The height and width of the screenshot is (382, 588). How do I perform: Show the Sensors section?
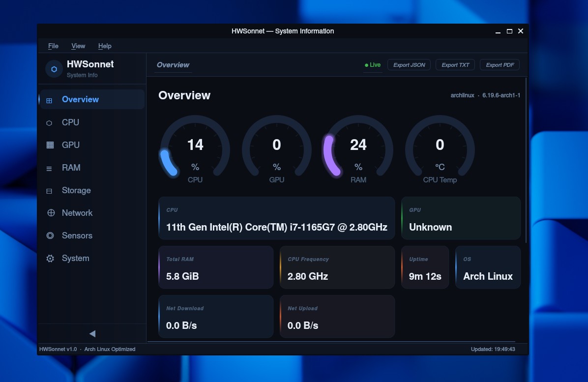(92, 235)
